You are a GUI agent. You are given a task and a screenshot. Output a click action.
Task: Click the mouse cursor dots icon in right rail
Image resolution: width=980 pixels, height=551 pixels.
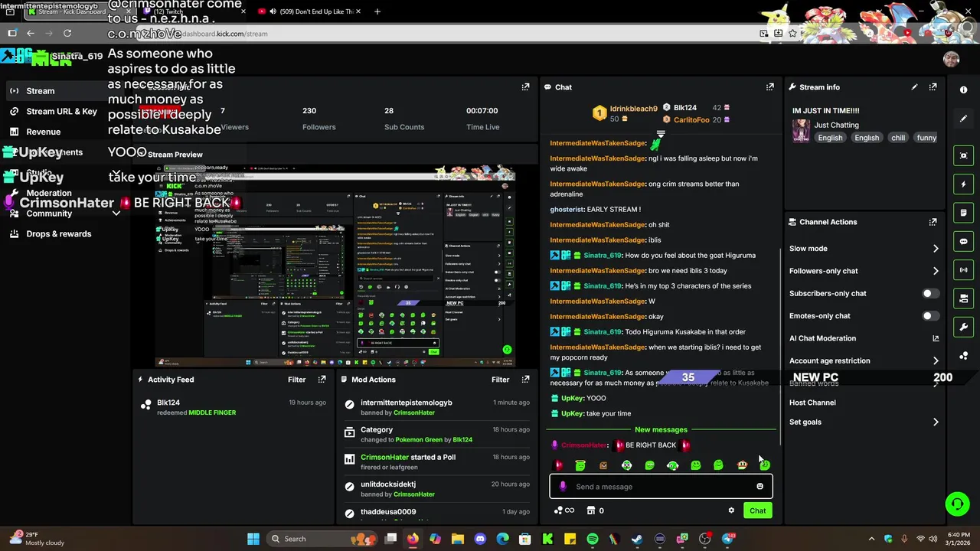click(x=963, y=356)
